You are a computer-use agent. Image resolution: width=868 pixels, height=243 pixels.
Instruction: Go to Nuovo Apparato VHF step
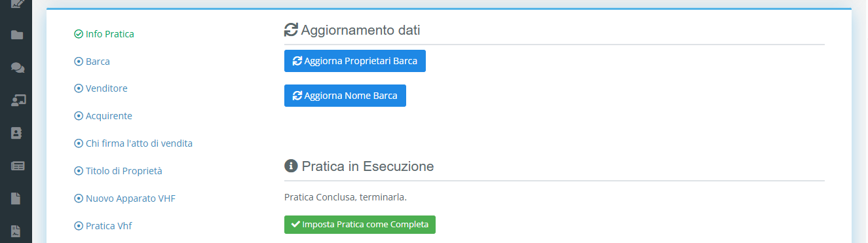125,198
